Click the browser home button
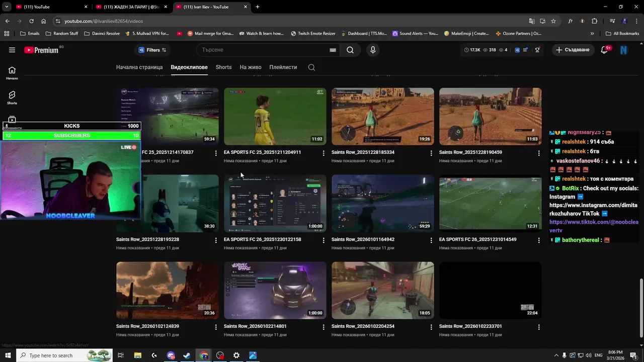Image resolution: width=644 pixels, height=362 pixels. point(44,21)
